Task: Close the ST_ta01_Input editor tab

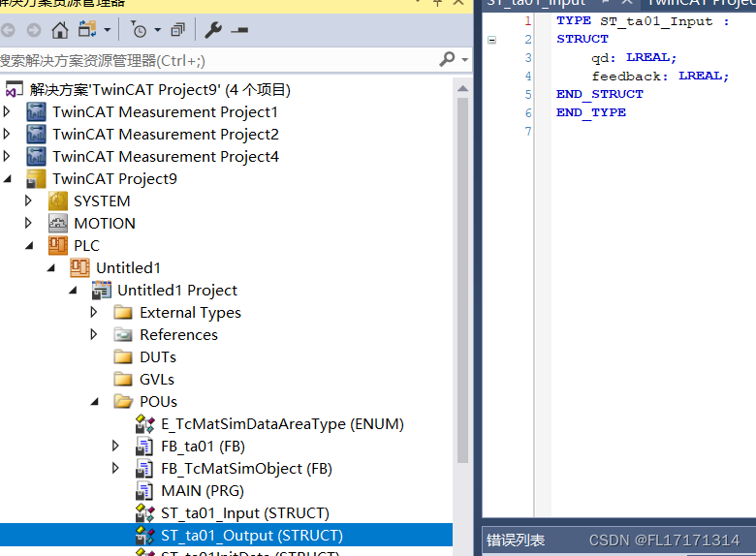Action: pyautogui.click(x=626, y=2)
